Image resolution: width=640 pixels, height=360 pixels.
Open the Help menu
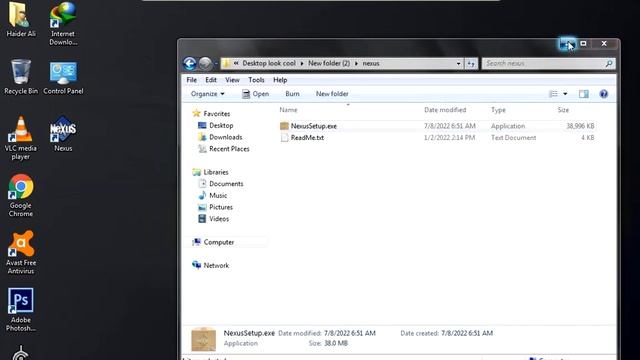point(280,80)
